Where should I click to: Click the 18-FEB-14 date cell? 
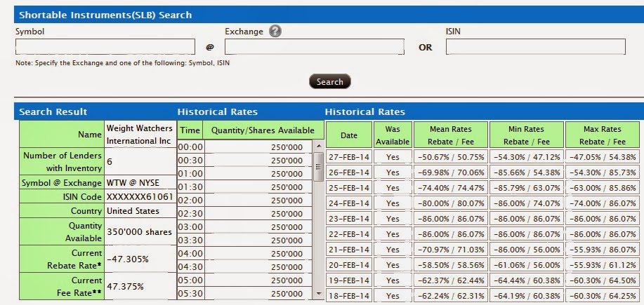coord(349,296)
